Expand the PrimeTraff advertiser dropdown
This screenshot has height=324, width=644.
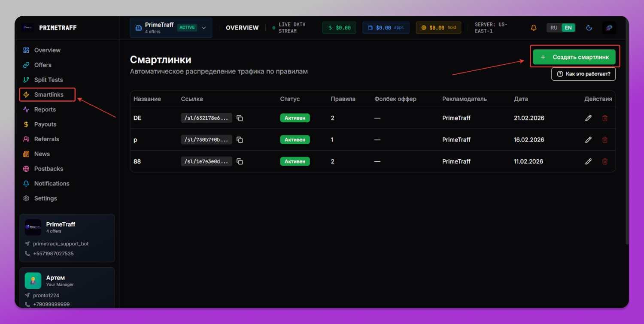click(x=171, y=27)
